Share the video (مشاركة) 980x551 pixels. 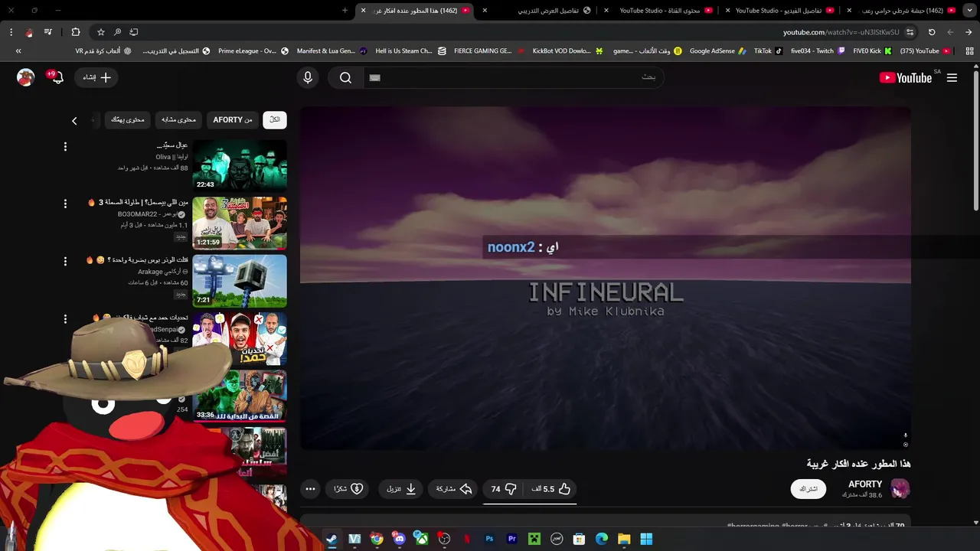454,489
